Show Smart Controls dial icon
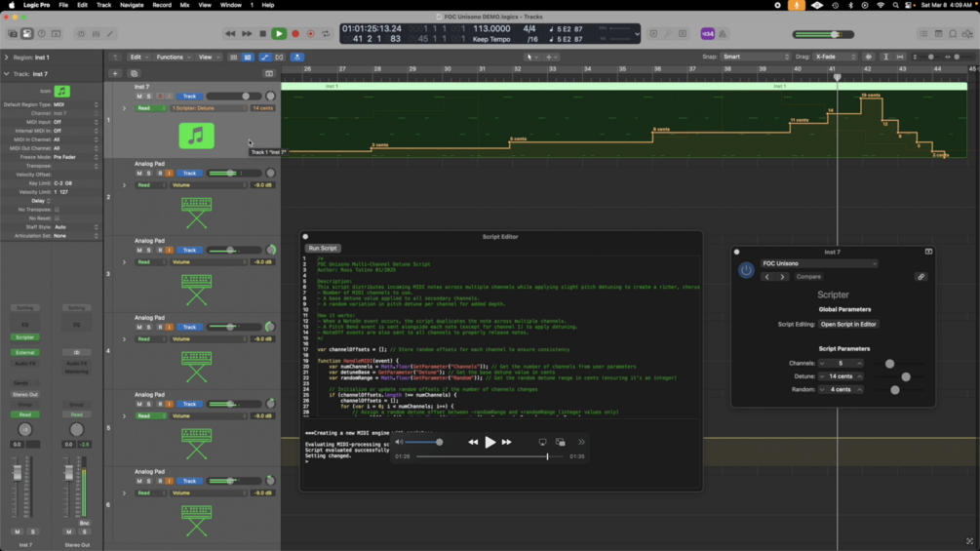This screenshot has width=980, height=551. click(x=81, y=34)
